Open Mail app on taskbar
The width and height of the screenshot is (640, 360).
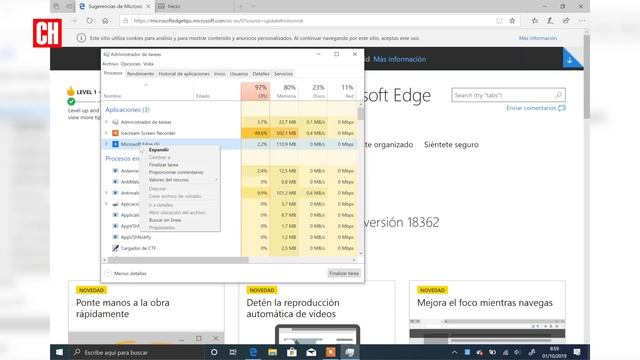click(x=311, y=352)
